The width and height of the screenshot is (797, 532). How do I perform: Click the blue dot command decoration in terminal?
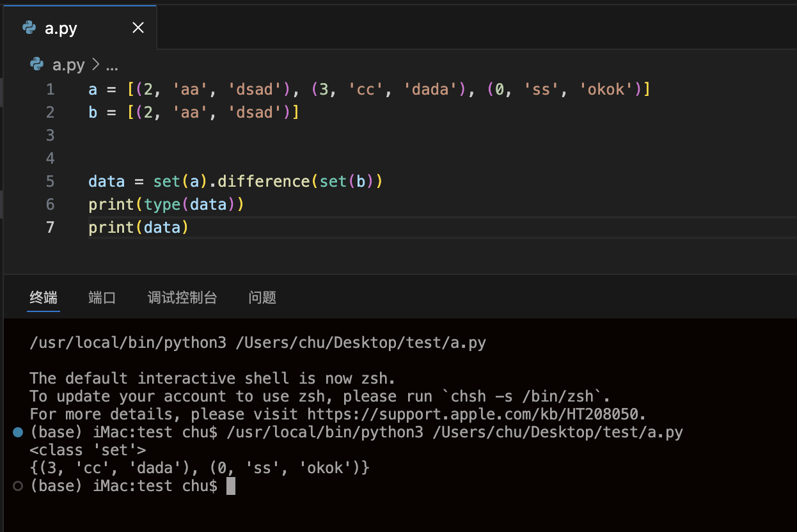click(18, 433)
